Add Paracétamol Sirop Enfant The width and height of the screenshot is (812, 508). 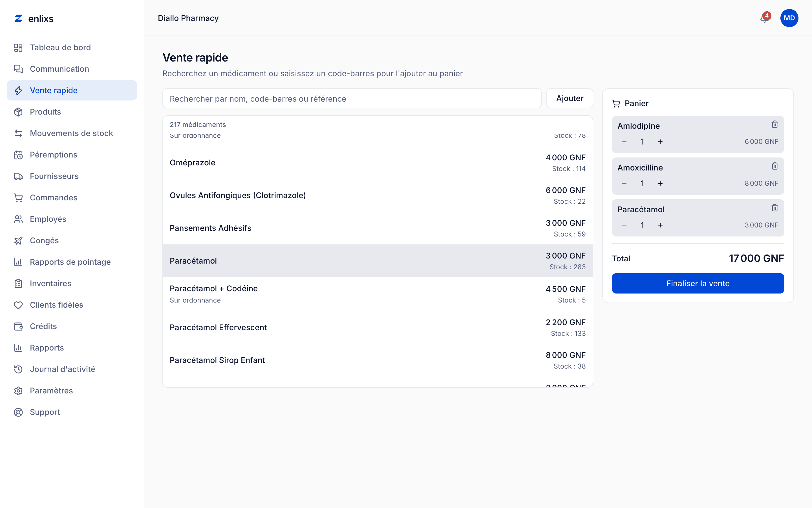pos(378,360)
